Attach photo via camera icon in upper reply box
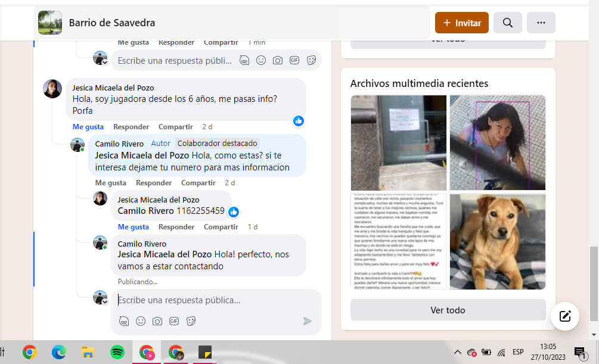This screenshot has height=364, width=599. click(x=278, y=60)
